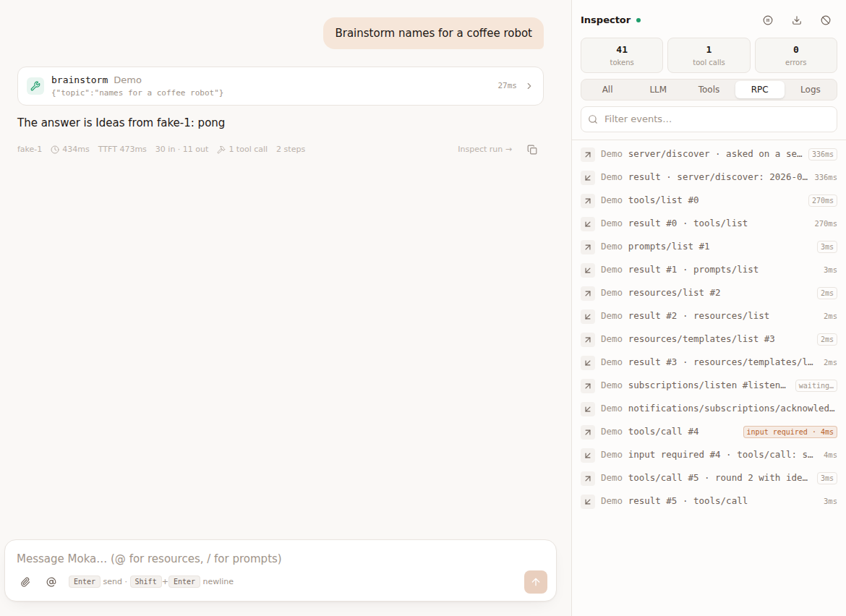The width and height of the screenshot is (846, 616).
Task: Click the outgoing arrow icon for prompts/list #1
Action: pos(588,247)
